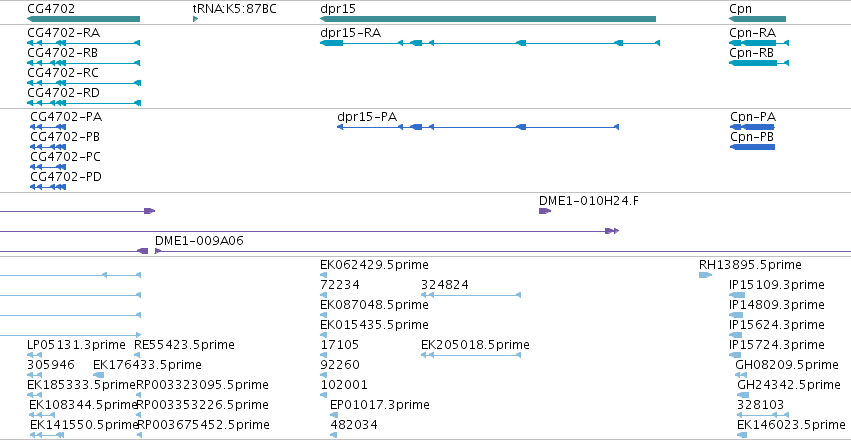Click the 305946 feature label
This screenshot has height=440, width=851.
(x=51, y=365)
